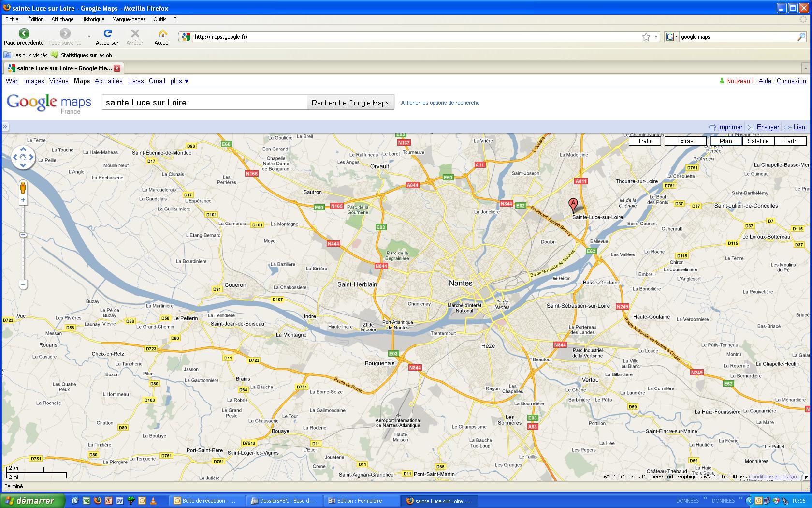Expand the collapsed left side panel
The image size is (812, 508).
[5, 127]
